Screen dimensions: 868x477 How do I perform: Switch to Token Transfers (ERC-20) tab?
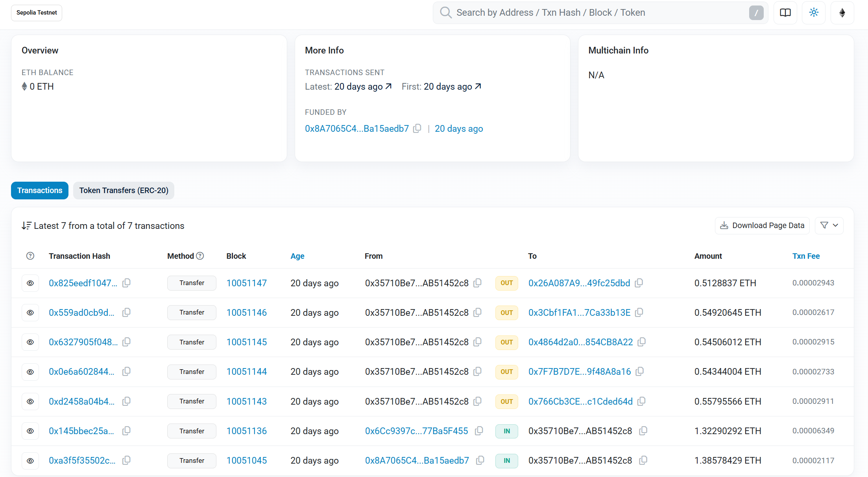(x=124, y=190)
